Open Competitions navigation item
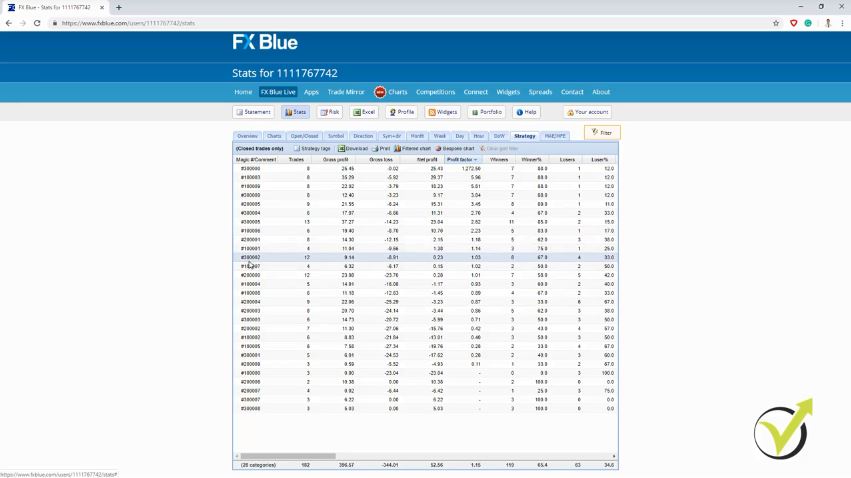The width and height of the screenshot is (851, 478). [435, 92]
